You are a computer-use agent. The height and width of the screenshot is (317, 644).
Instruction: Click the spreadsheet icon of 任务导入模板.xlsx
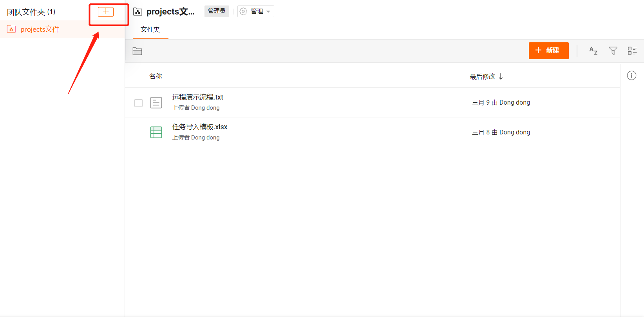click(156, 132)
